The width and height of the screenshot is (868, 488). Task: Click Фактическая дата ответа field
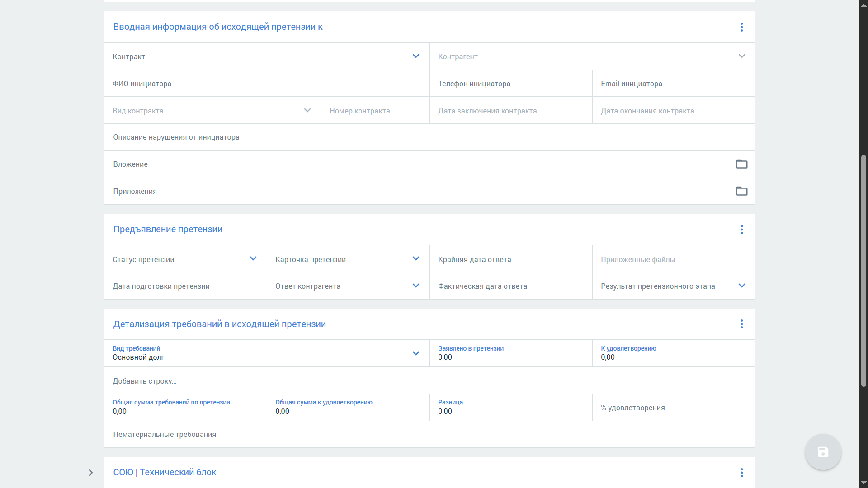[511, 286]
